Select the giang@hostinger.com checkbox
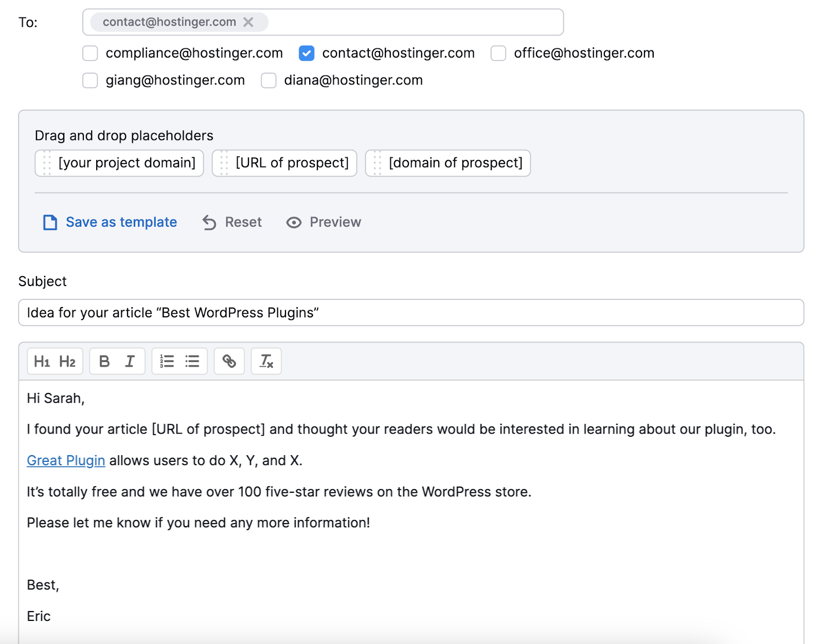 tap(90, 80)
